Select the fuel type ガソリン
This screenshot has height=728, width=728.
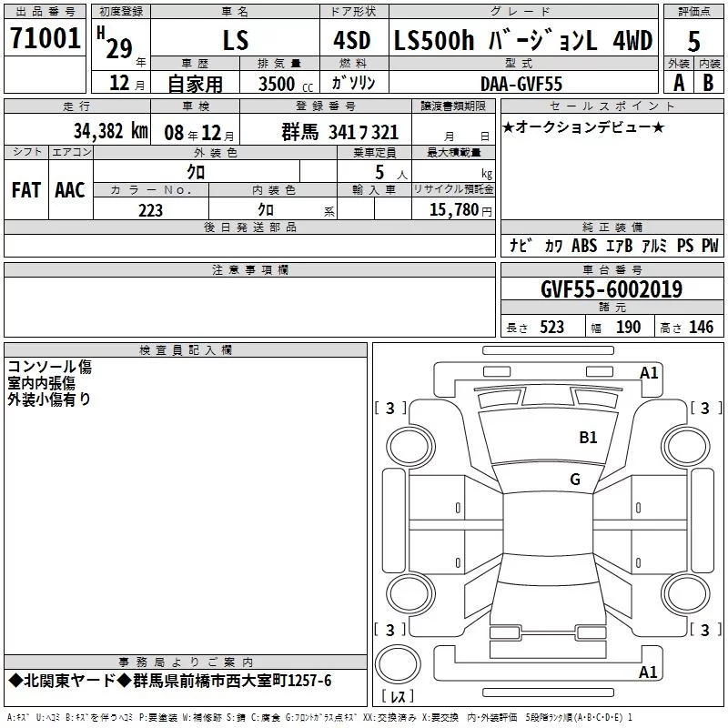tap(353, 83)
